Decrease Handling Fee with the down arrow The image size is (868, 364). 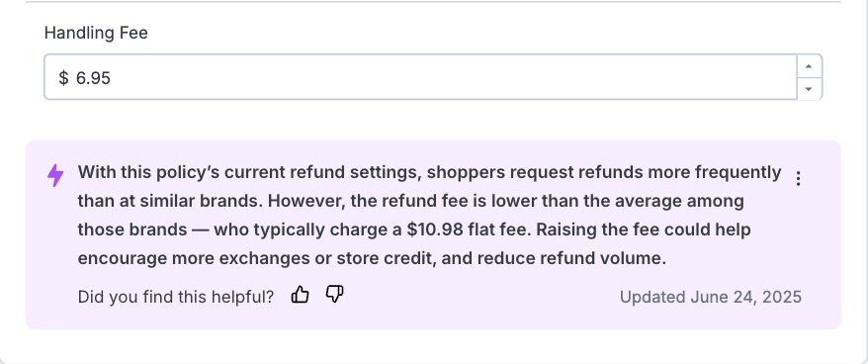(x=809, y=89)
